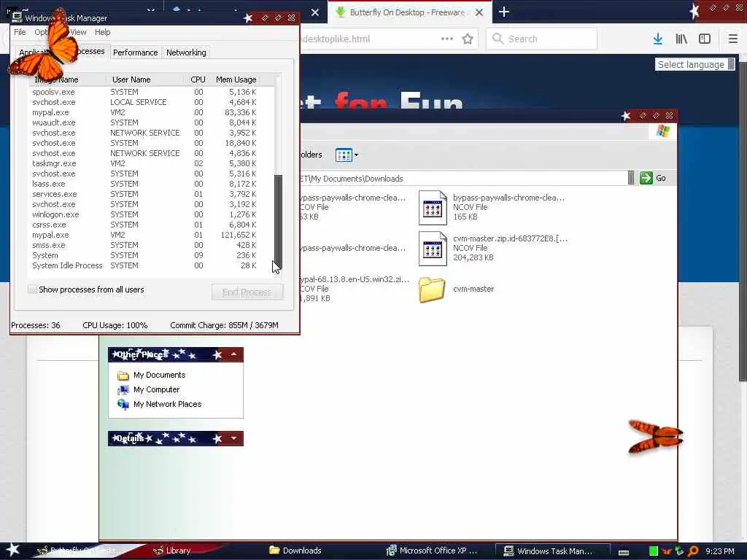
Task: Select the winlogon.exe process row
Action: coord(144,214)
